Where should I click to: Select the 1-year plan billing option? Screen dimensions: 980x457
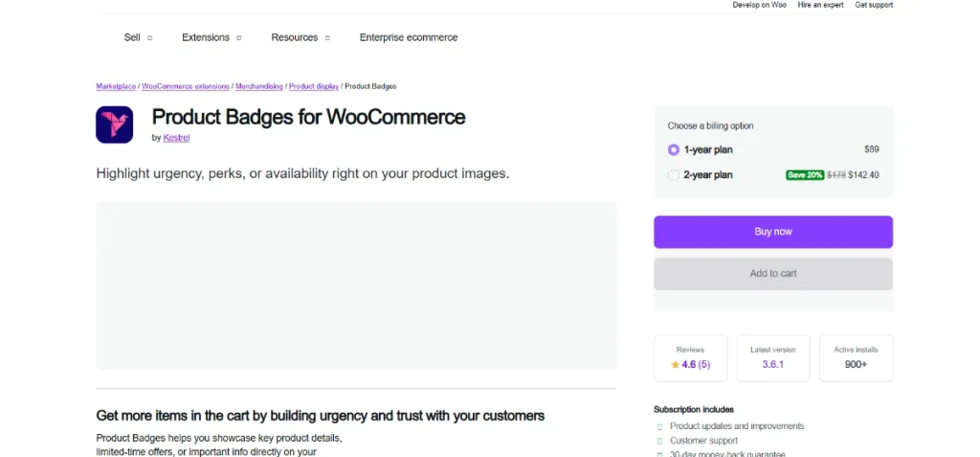pyautogui.click(x=674, y=149)
